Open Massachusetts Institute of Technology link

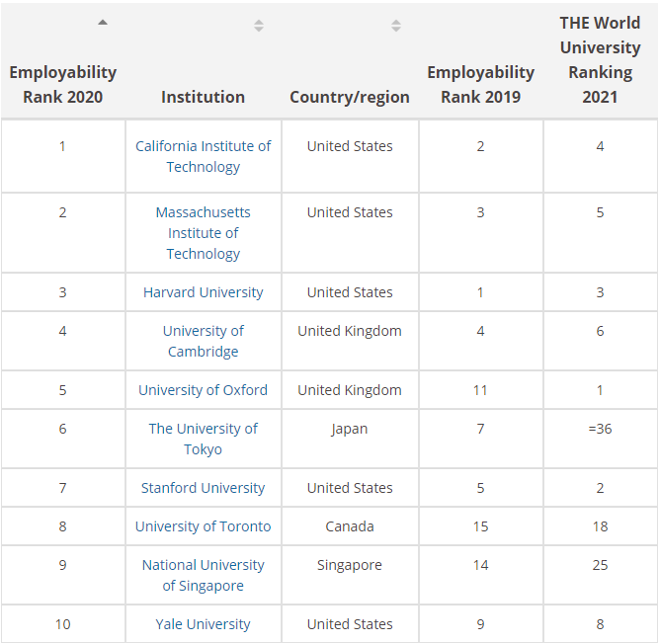pyautogui.click(x=204, y=233)
